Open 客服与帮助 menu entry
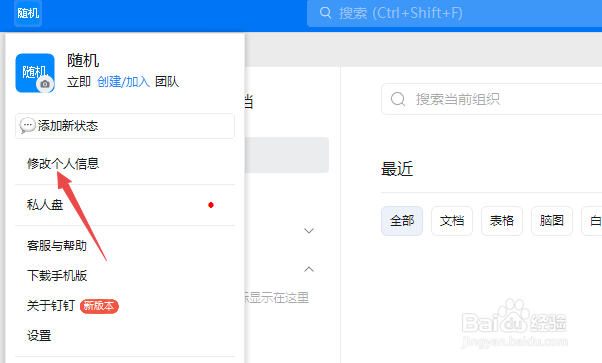This screenshot has height=363, width=602. pos(57,245)
